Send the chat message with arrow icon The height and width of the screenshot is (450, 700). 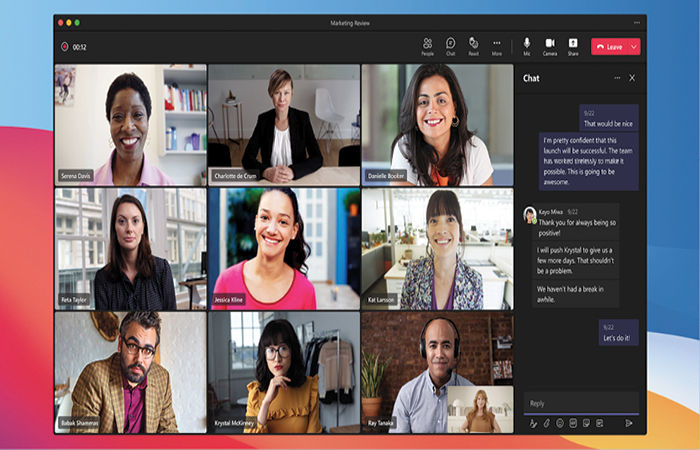[629, 423]
